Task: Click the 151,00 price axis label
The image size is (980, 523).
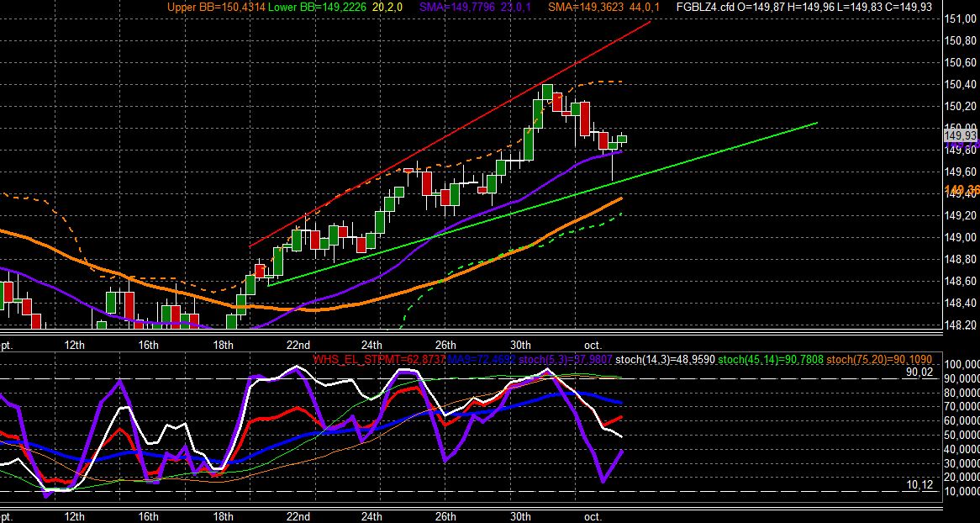Action: (x=962, y=18)
